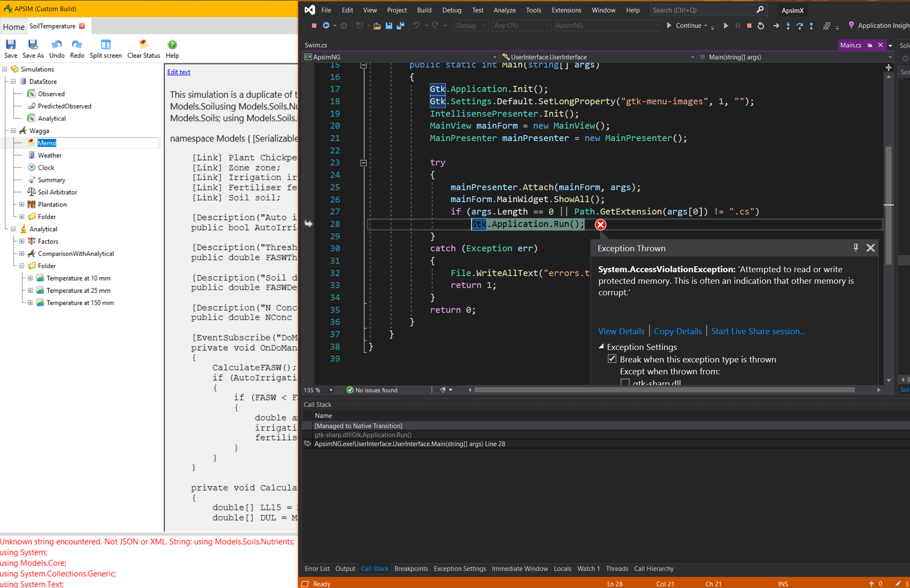This screenshot has width=910, height=588.
Task: Click the Save icon in APSIM toolbar
Action: pyautogui.click(x=11, y=44)
